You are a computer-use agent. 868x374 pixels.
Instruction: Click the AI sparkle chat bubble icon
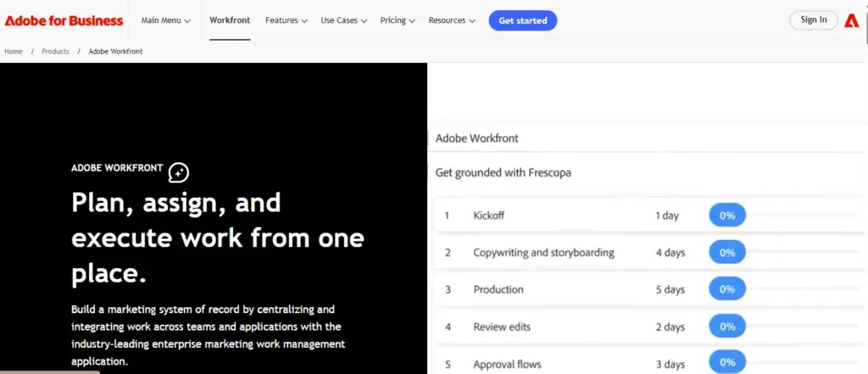point(178,172)
